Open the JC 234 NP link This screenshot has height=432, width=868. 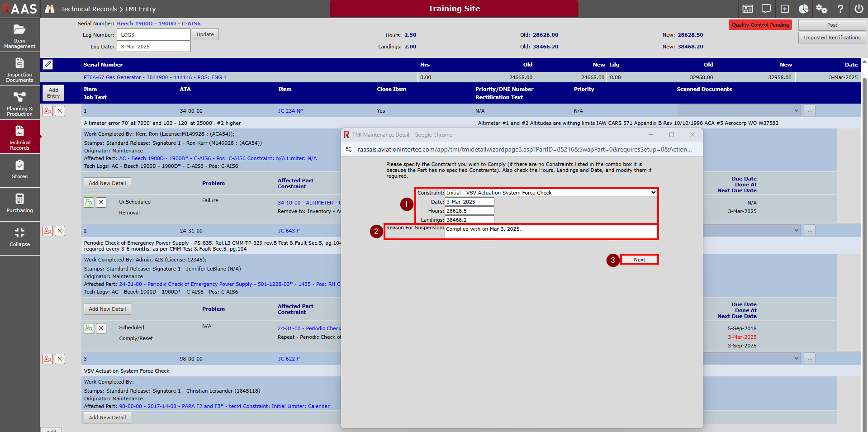coord(290,111)
